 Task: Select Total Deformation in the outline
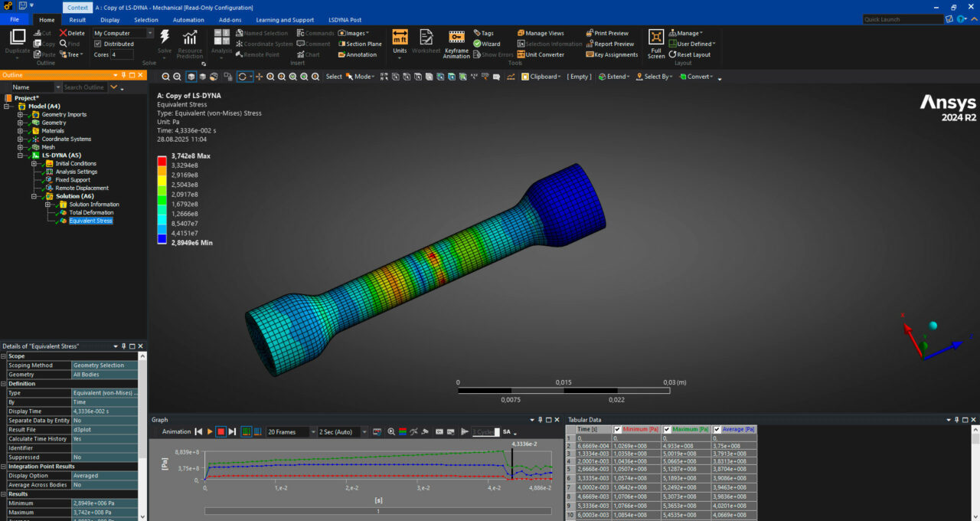pyautogui.click(x=91, y=212)
